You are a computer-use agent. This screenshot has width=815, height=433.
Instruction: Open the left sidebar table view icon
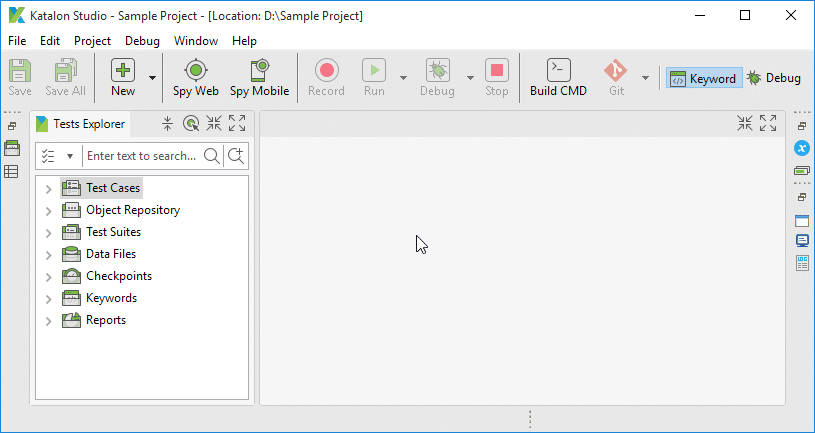[11, 171]
